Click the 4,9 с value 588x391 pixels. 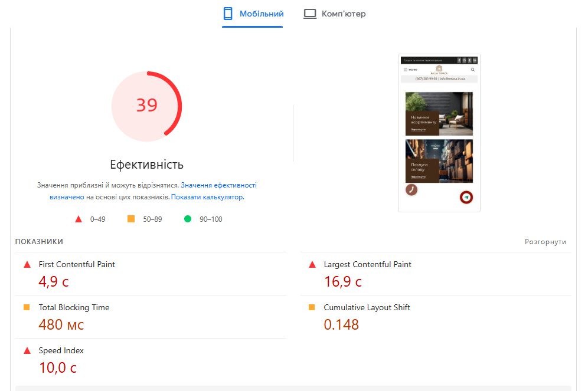[54, 282]
